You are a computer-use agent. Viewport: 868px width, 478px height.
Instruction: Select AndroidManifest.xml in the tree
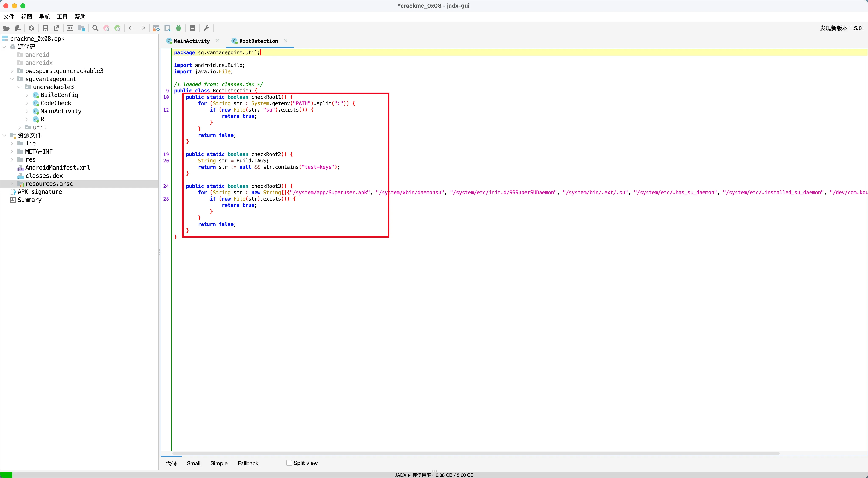(57, 168)
